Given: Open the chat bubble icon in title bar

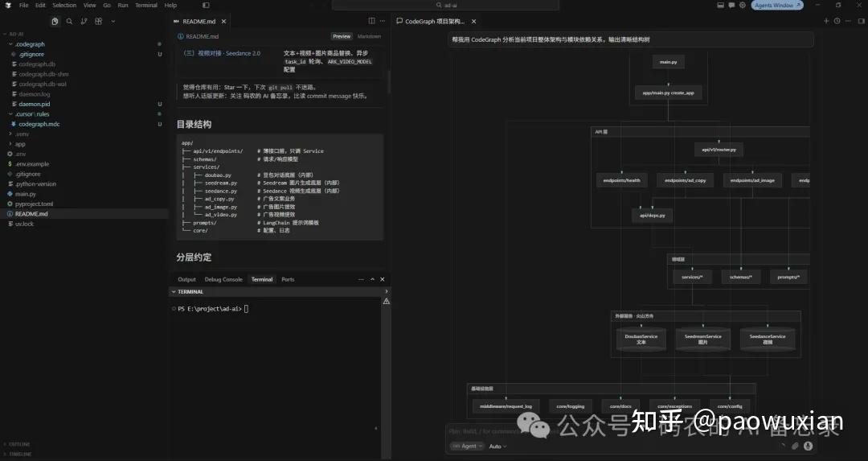Looking at the screenshot, I should click(731, 5).
